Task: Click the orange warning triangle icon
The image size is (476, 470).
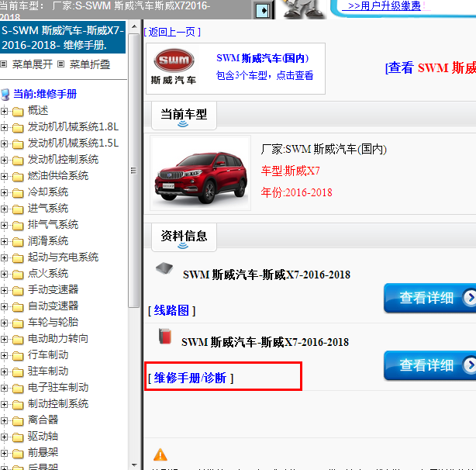Action: click(x=160, y=454)
